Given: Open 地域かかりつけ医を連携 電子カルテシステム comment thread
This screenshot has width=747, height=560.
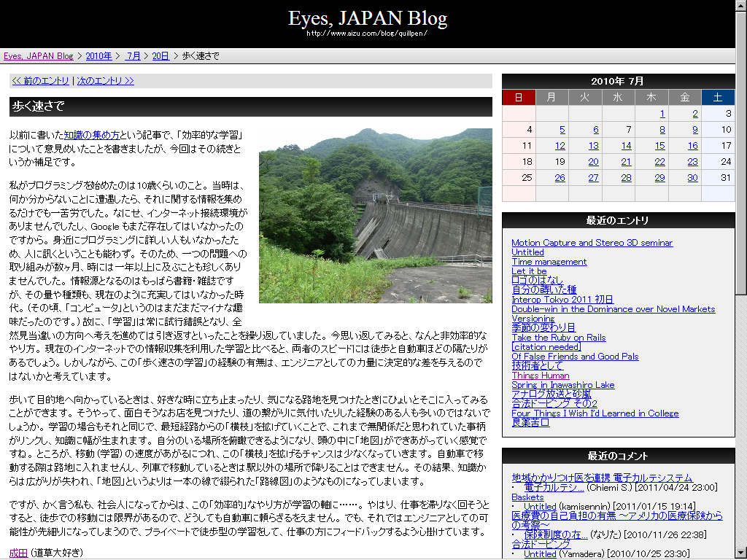Looking at the screenshot, I should [602, 478].
